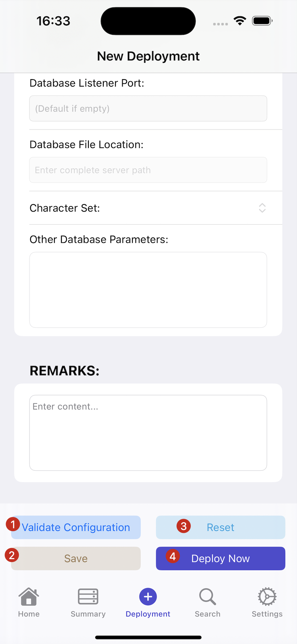This screenshot has width=297, height=644.
Task: Open the Character Set row
Action: pyautogui.click(x=148, y=208)
